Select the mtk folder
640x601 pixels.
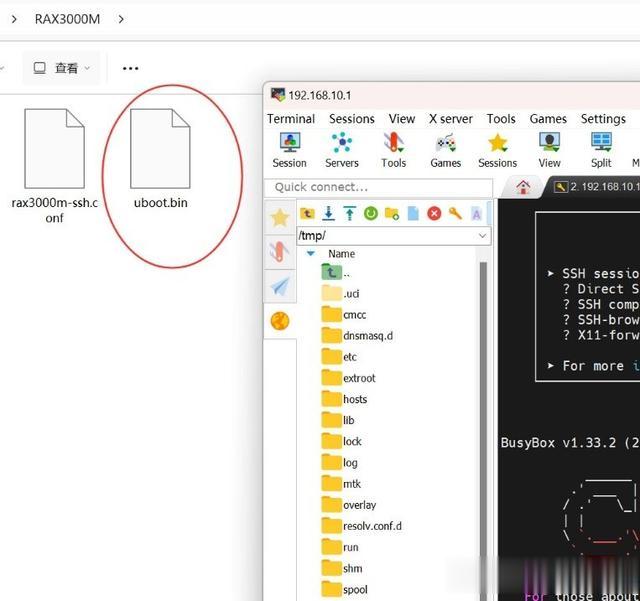pos(341,484)
